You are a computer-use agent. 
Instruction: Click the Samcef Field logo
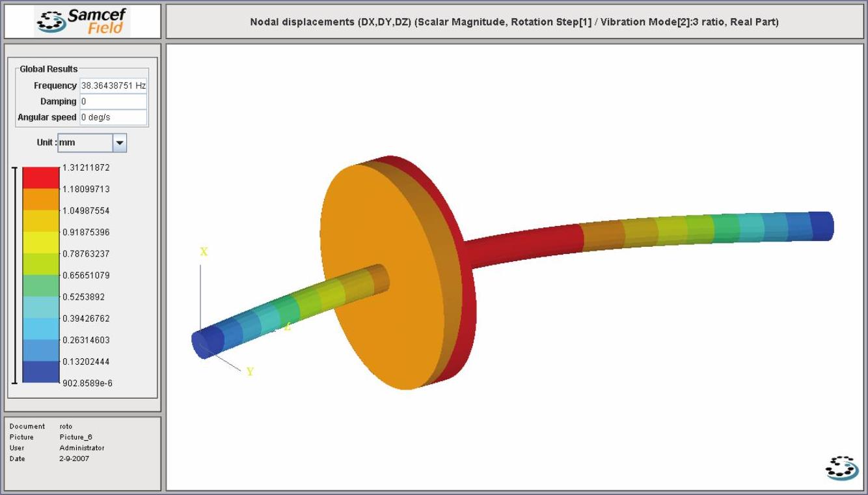[x=83, y=21]
